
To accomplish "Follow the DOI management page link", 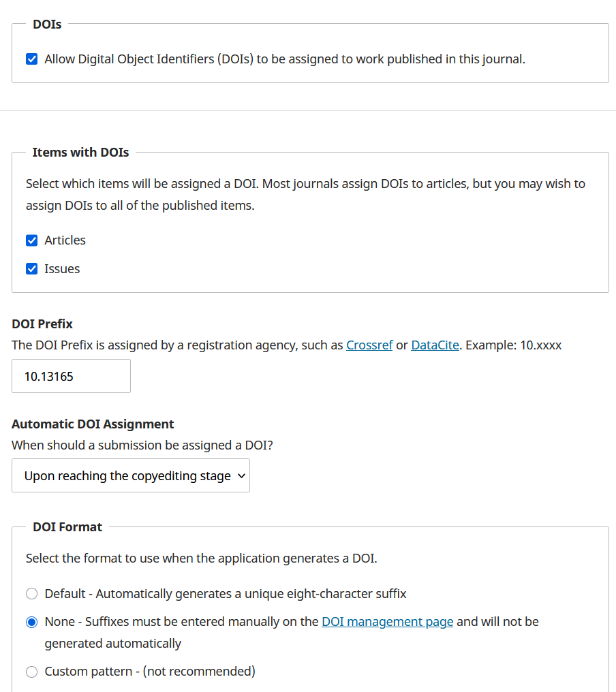I will click(387, 622).
